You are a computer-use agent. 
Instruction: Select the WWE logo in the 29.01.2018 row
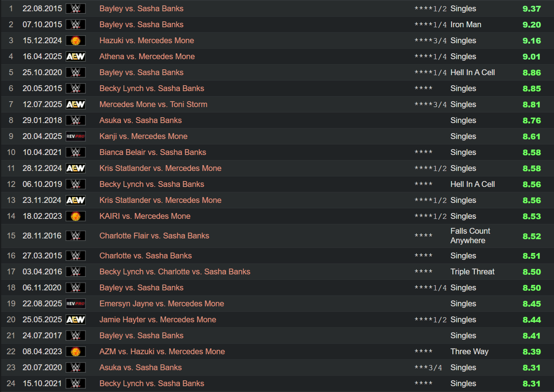pos(76,121)
